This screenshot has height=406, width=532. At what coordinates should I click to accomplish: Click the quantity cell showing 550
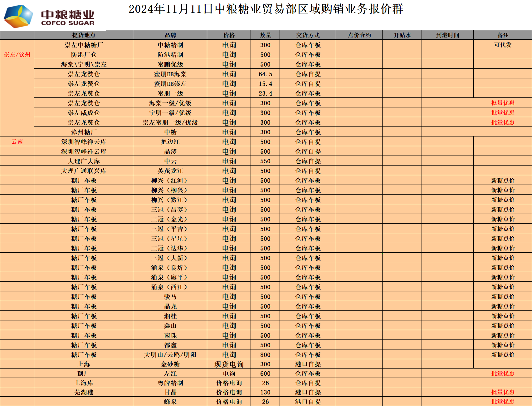point(265,161)
